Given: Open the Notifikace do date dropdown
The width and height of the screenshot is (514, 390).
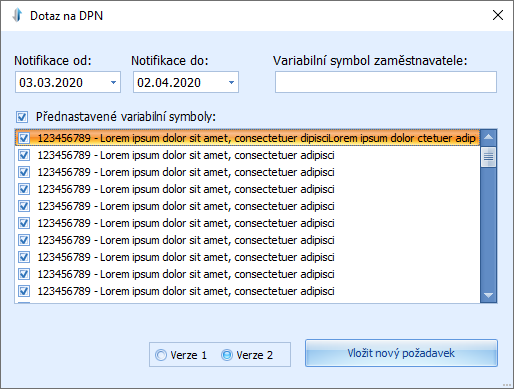Looking at the screenshot, I should tap(231, 82).
